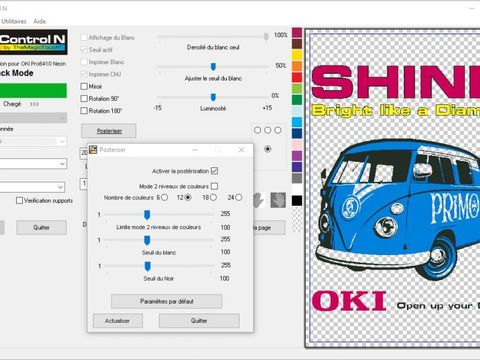Click the Paramètres par défaut button

tap(167, 301)
